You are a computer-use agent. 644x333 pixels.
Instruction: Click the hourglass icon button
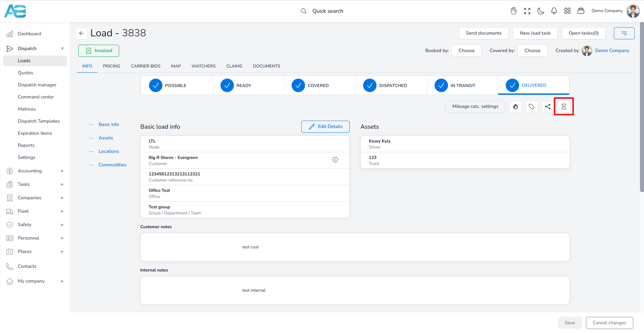tap(563, 107)
